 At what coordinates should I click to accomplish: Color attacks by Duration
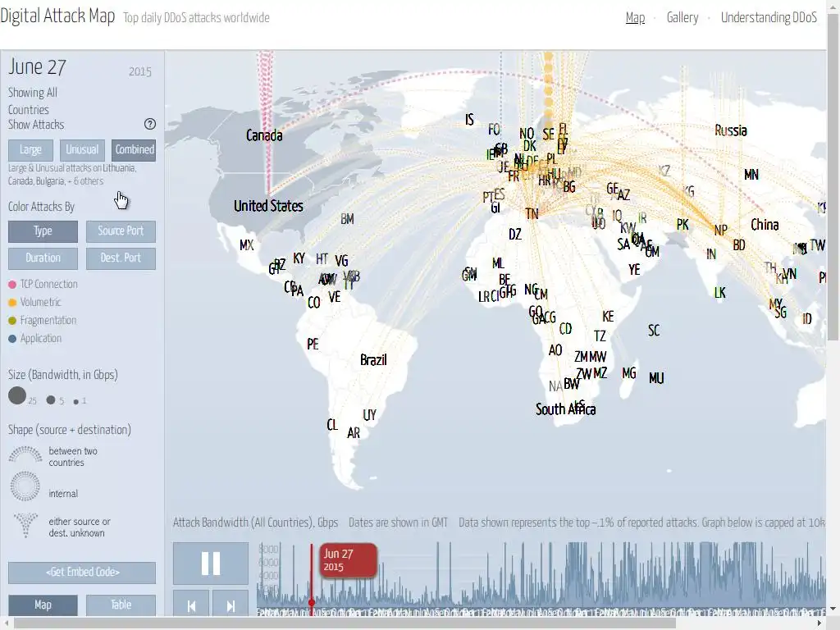pyautogui.click(x=43, y=258)
